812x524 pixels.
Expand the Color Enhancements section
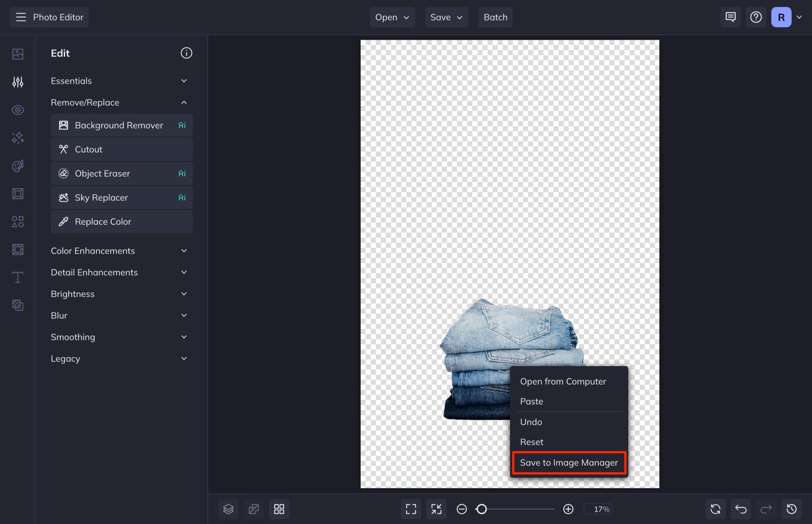click(120, 250)
